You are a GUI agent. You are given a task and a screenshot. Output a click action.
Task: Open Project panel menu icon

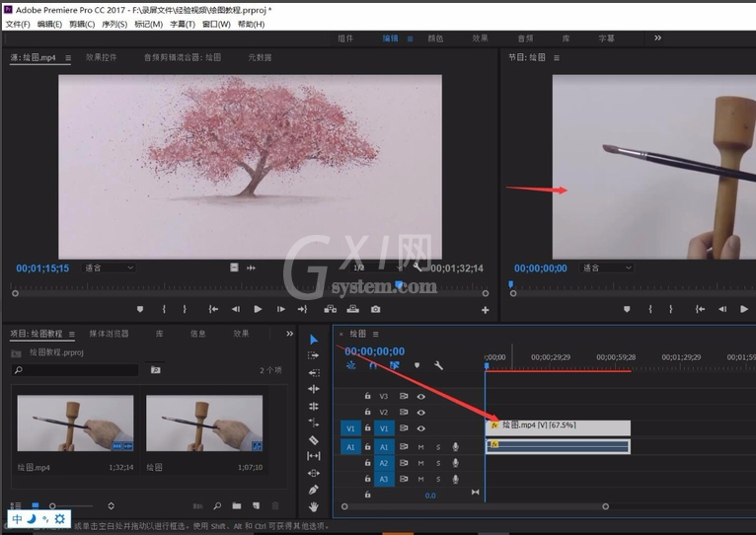point(72,334)
